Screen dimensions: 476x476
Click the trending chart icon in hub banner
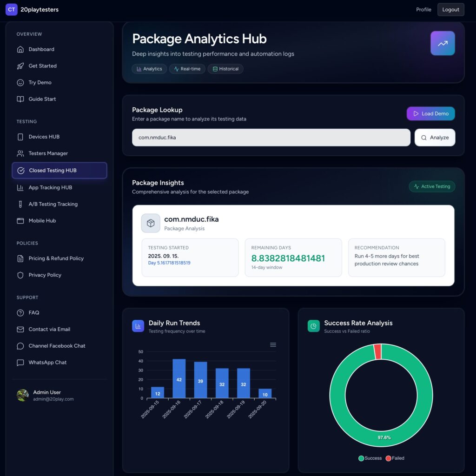(x=443, y=43)
